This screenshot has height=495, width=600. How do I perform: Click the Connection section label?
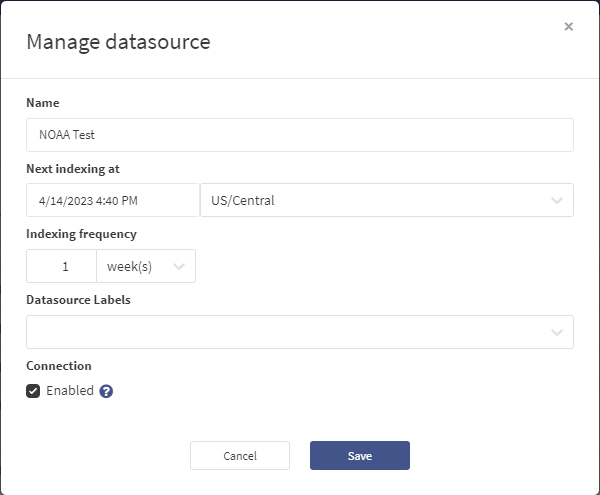59,366
